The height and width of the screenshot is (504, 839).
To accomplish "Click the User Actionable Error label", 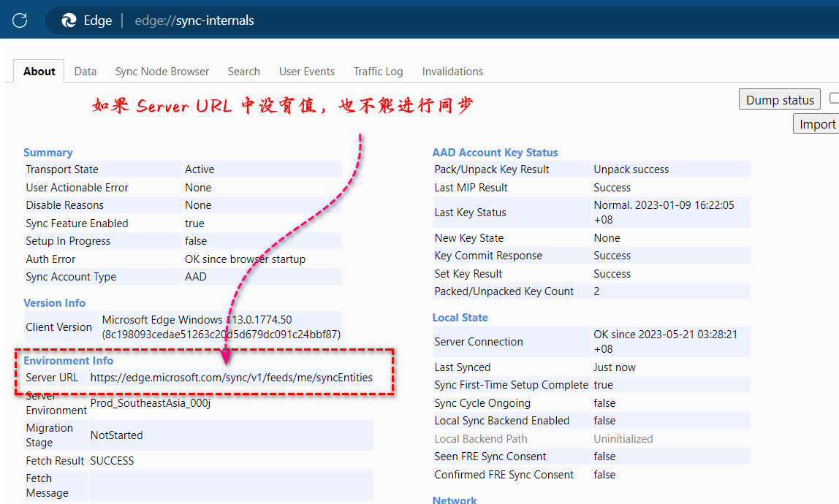I will tap(77, 188).
